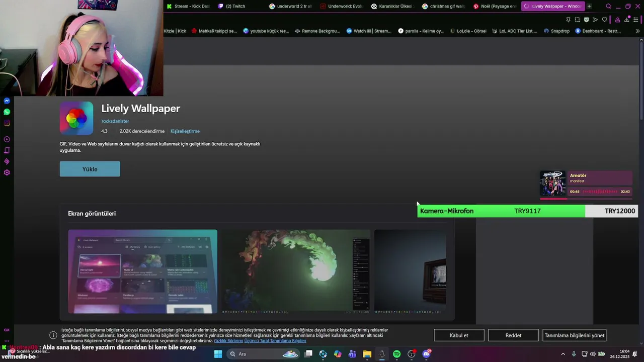Open the profile account icon
644x362 pixels.
[x=617, y=20]
